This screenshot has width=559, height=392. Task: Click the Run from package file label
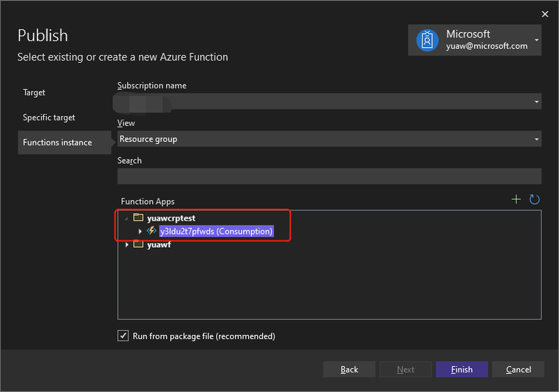click(204, 336)
